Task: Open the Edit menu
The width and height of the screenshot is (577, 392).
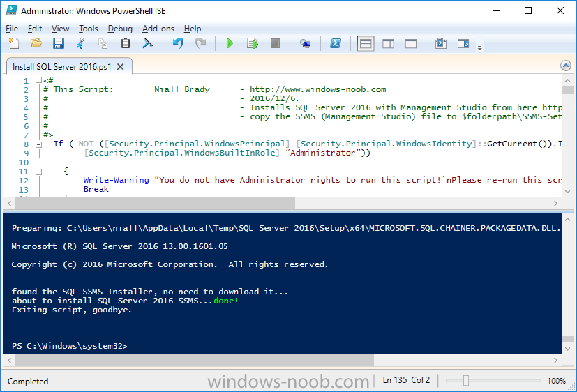Action: (35, 29)
